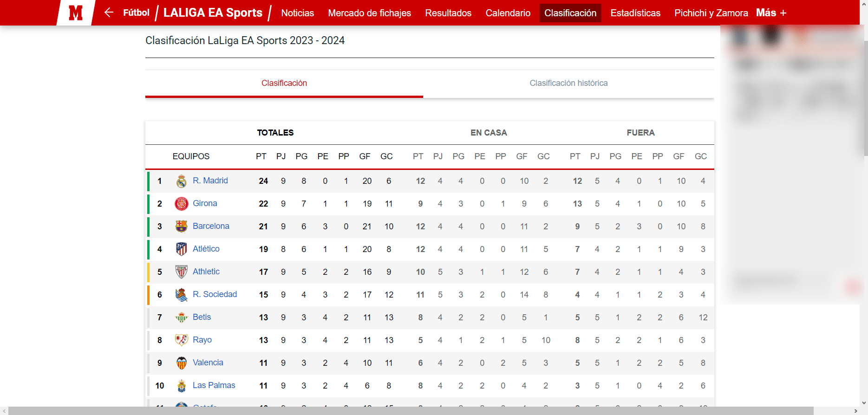Screen dimensions: 868x415
Task: Click the Marca M logo
Action: (x=76, y=13)
